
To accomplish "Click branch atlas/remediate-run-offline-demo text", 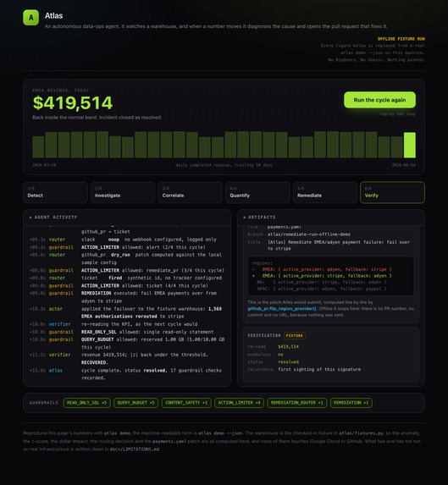I will pos(309,234).
